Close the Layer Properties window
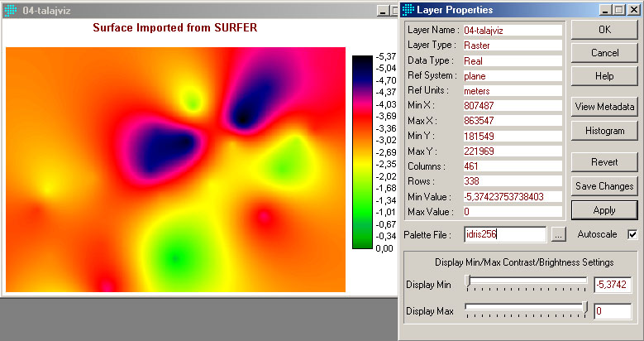Viewport: 644px width, 341px height. [x=634, y=10]
